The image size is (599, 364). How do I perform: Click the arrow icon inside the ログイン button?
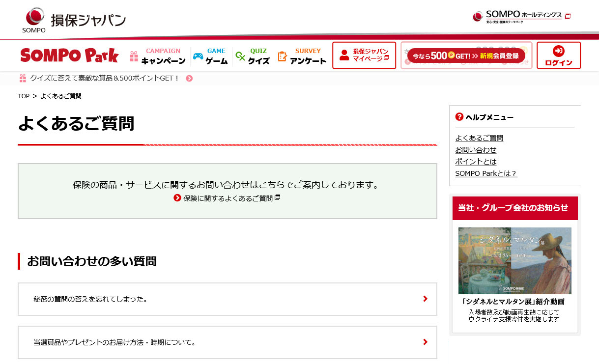558,50
